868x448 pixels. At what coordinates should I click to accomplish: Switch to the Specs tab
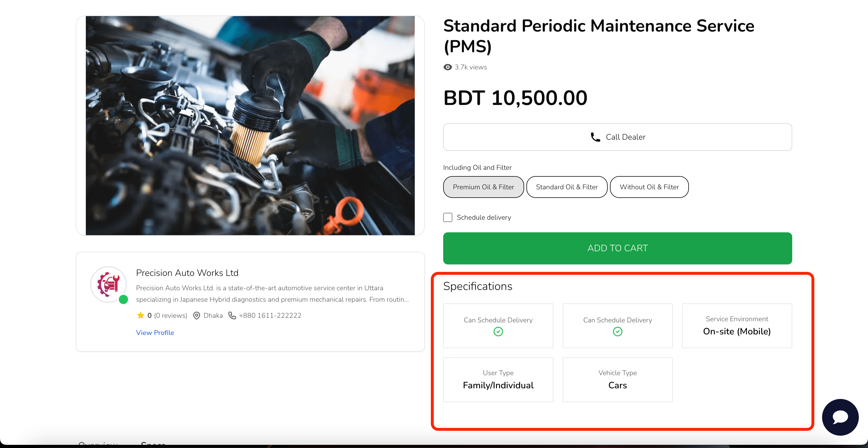click(x=153, y=444)
